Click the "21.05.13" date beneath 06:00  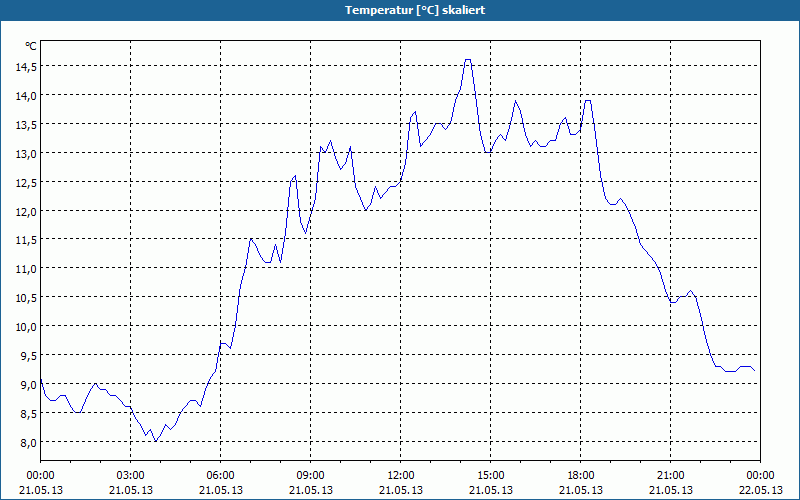220,490
